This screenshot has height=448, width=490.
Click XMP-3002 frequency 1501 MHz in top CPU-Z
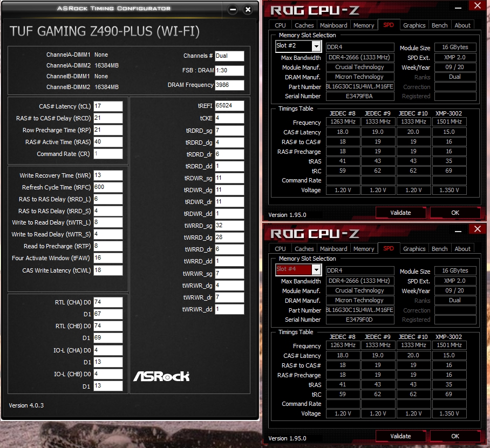449,121
